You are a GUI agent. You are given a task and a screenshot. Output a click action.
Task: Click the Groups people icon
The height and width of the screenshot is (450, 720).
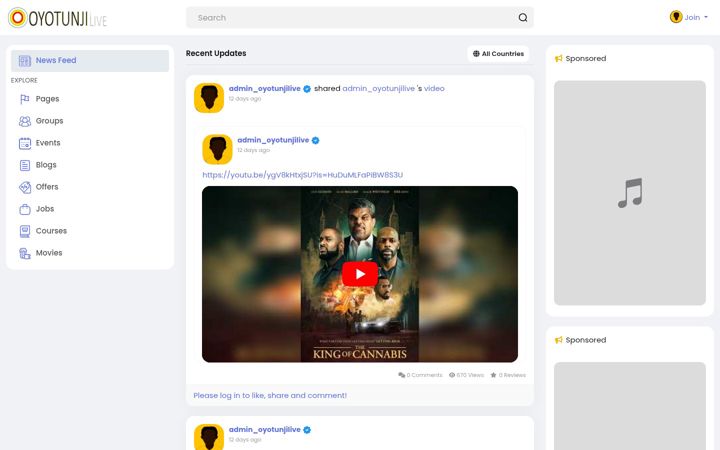click(25, 121)
